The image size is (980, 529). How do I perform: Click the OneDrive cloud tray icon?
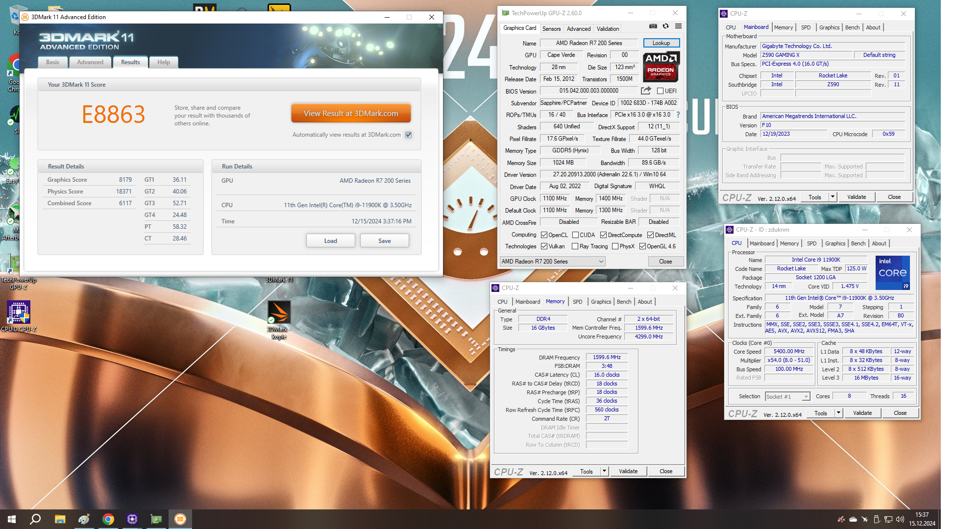click(x=853, y=519)
